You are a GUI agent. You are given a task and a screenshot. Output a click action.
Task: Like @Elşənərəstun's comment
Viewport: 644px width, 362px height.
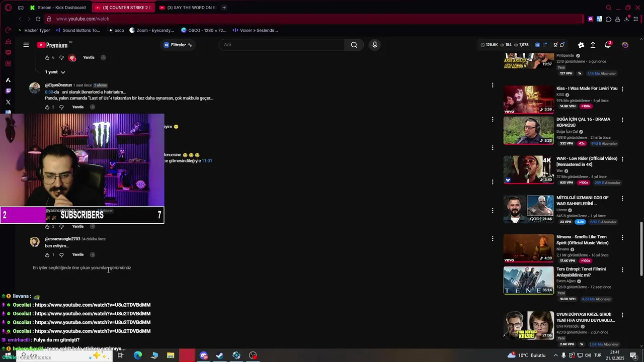pyautogui.click(x=48, y=107)
